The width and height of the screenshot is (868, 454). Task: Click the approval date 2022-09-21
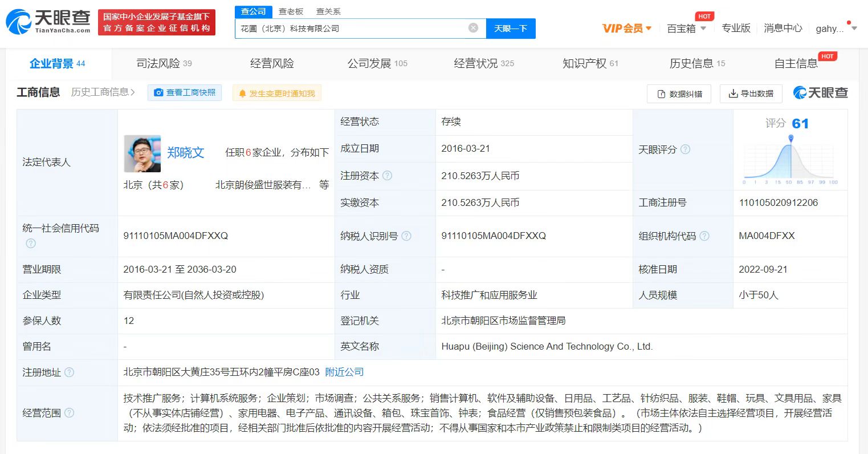pyautogui.click(x=763, y=269)
